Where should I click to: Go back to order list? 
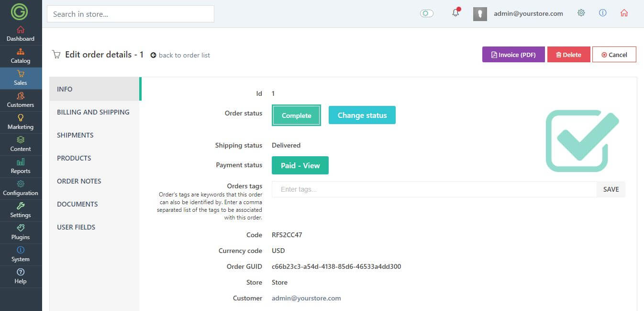point(180,55)
